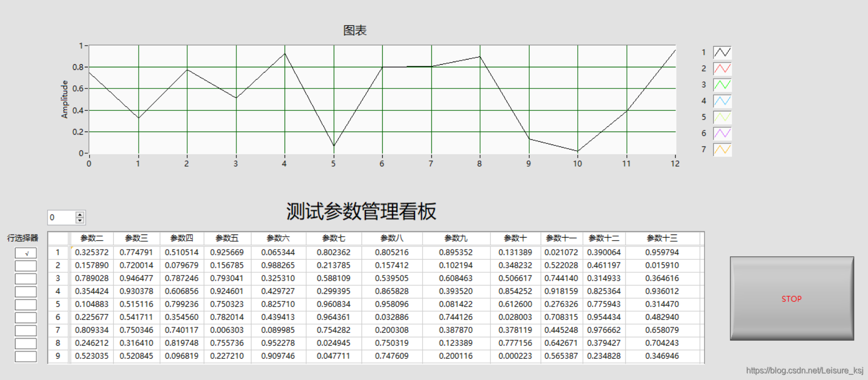Check the row selector checkbox for row 6
This screenshot has width=868, height=380.
26,318
